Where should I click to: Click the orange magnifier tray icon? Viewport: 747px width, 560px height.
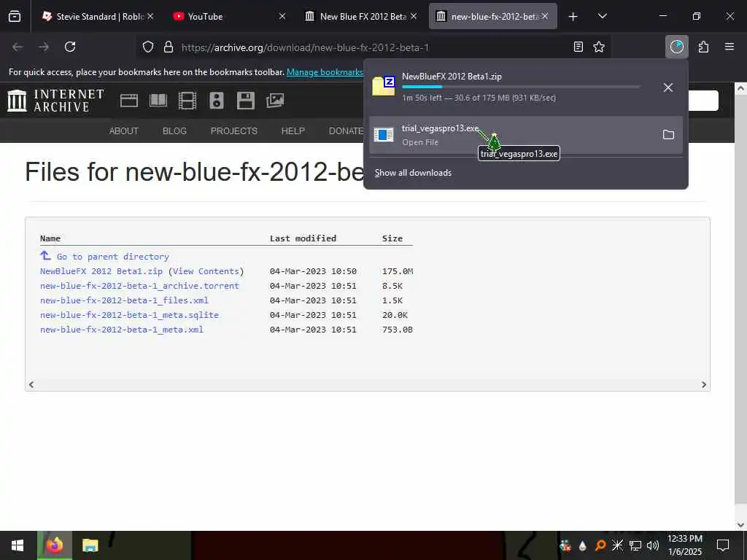pyautogui.click(x=600, y=545)
